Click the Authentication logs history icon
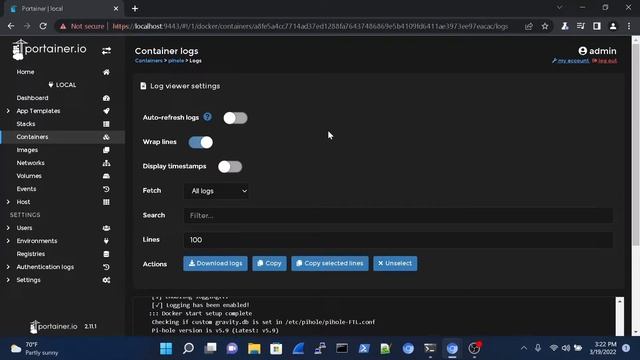640x360 pixels. [x=106, y=267]
